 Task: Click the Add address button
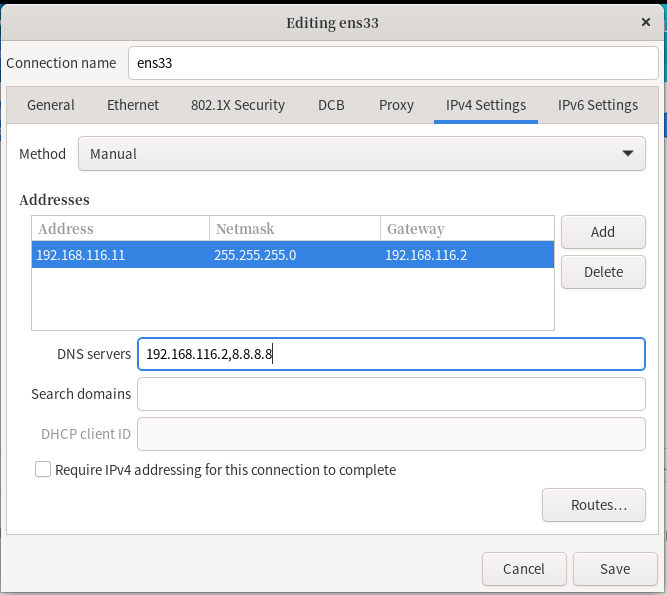(602, 232)
